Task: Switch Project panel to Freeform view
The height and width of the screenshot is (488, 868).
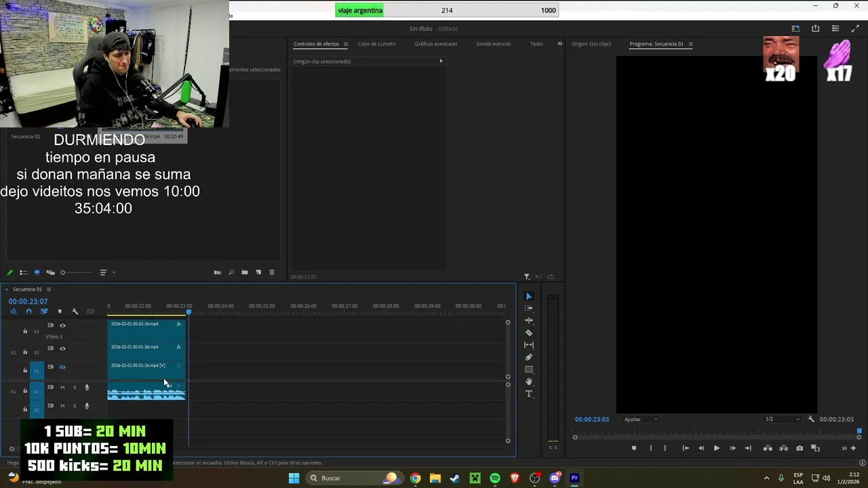Action: [x=51, y=272]
